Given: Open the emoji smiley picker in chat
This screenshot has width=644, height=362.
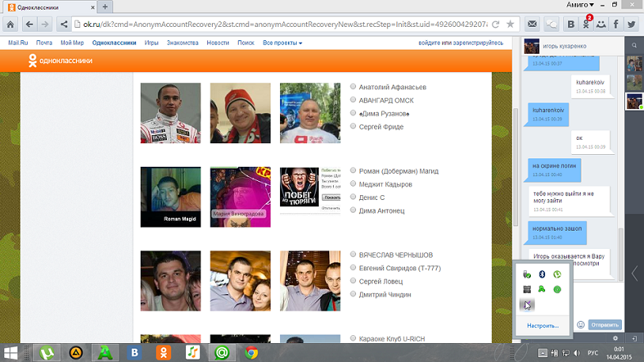Looking at the screenshot, I should (x=581, y=325).
